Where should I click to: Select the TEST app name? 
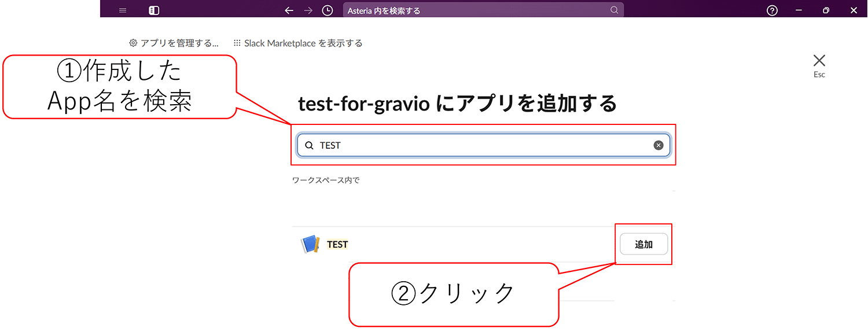click(337, 244)
